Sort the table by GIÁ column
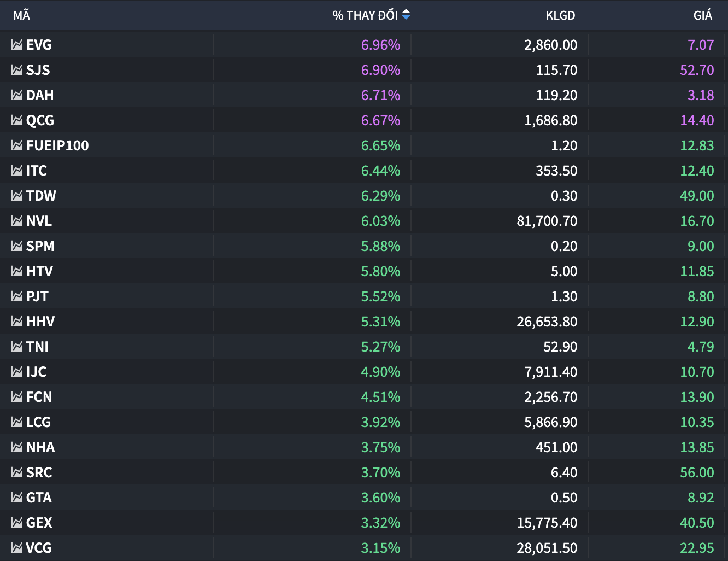 tap(702, 15)
